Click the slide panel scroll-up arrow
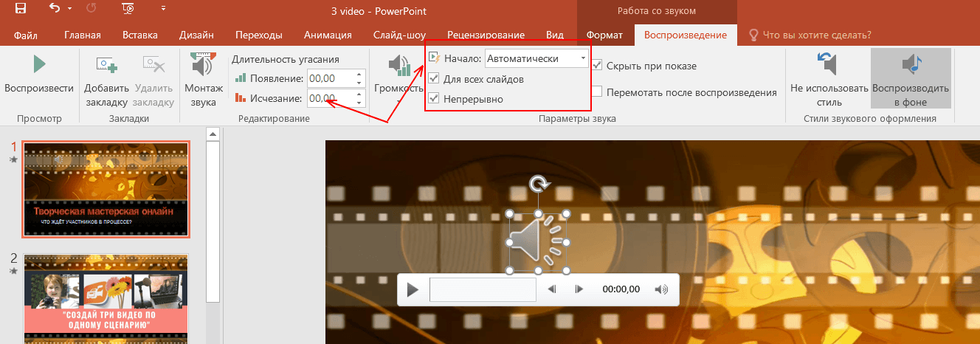The height and width of the screenshot is (344, 980). [213, 134]
